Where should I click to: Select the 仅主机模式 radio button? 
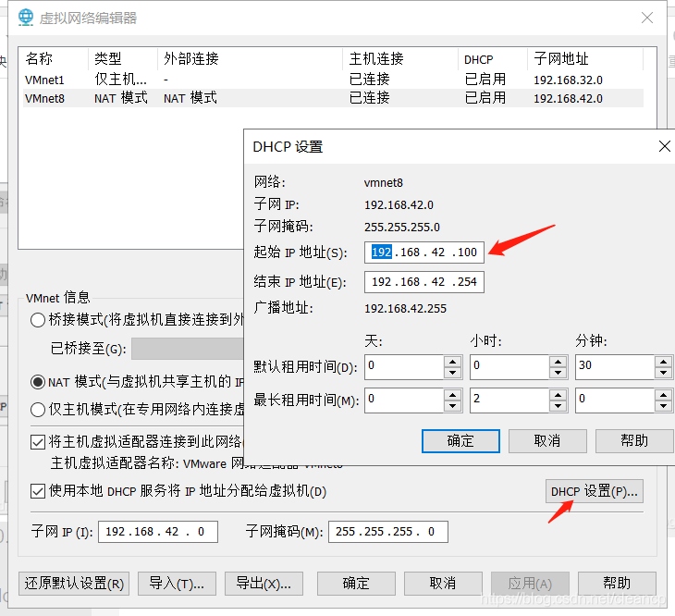38,410
